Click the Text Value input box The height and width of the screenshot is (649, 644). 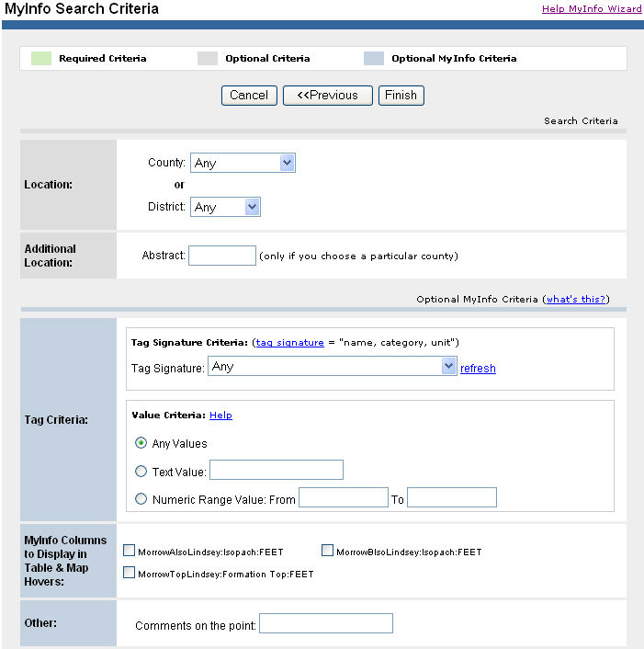(x=277, y=471)
